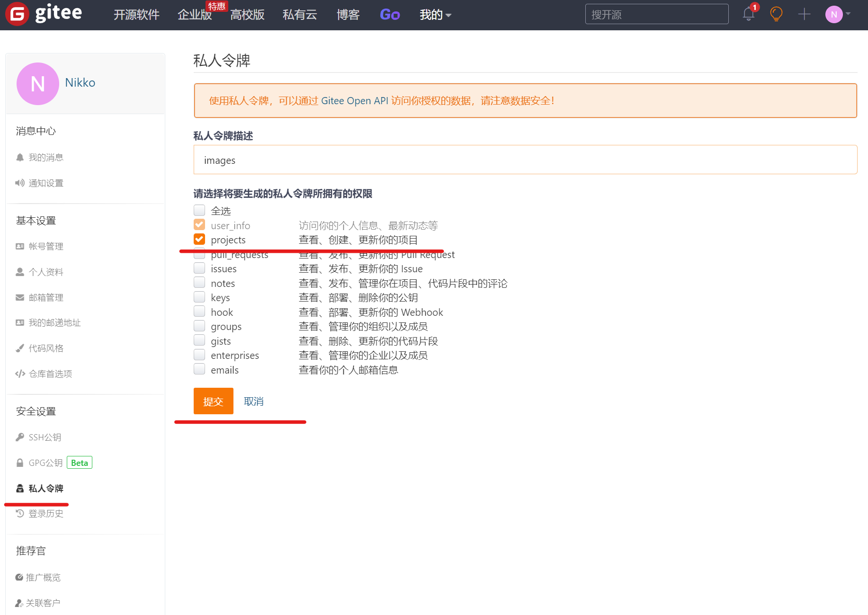Select 开源软件 in the top menu

point(136,15)
